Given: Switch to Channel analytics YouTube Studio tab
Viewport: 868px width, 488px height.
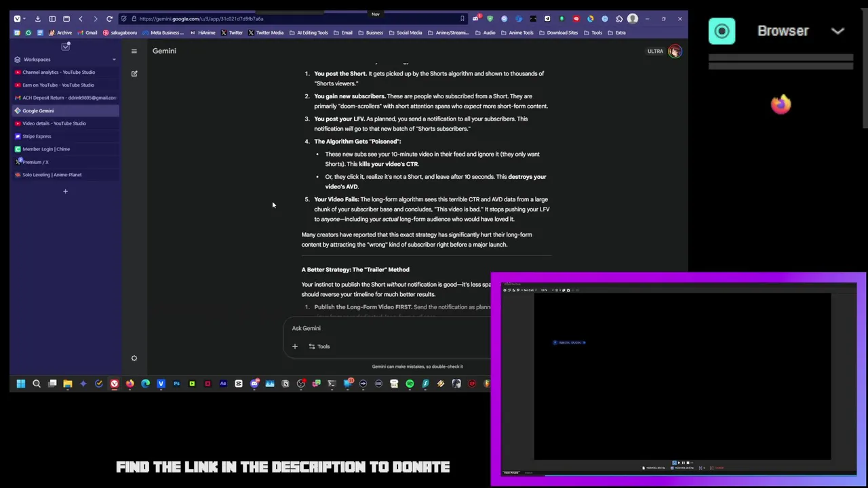Looking at the screenshot, I should click(65, 72).
